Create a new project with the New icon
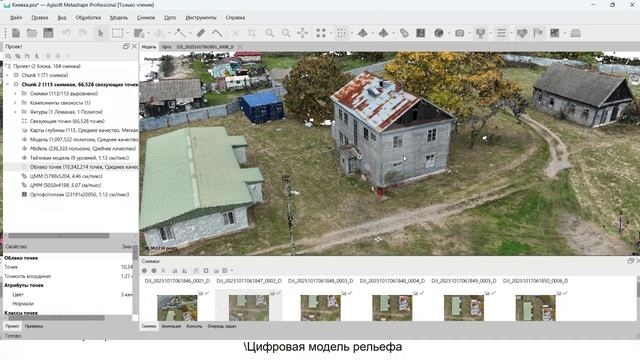 point(16,33)
